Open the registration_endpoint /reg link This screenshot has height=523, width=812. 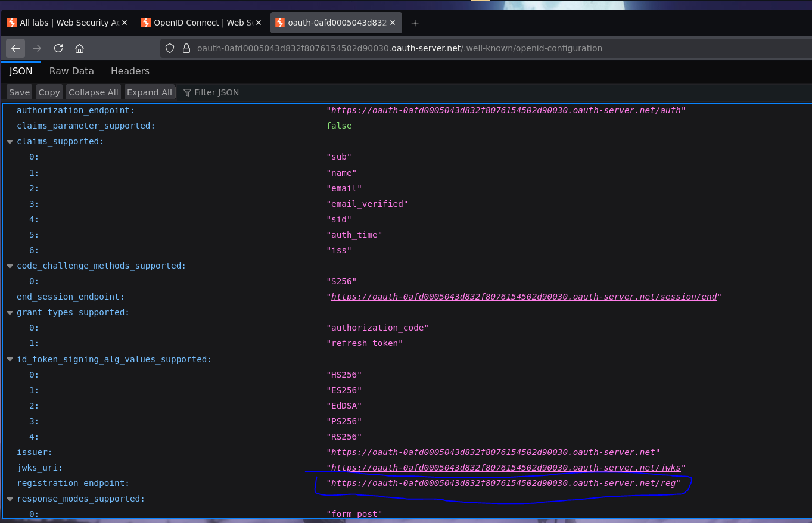coord(503,483)
